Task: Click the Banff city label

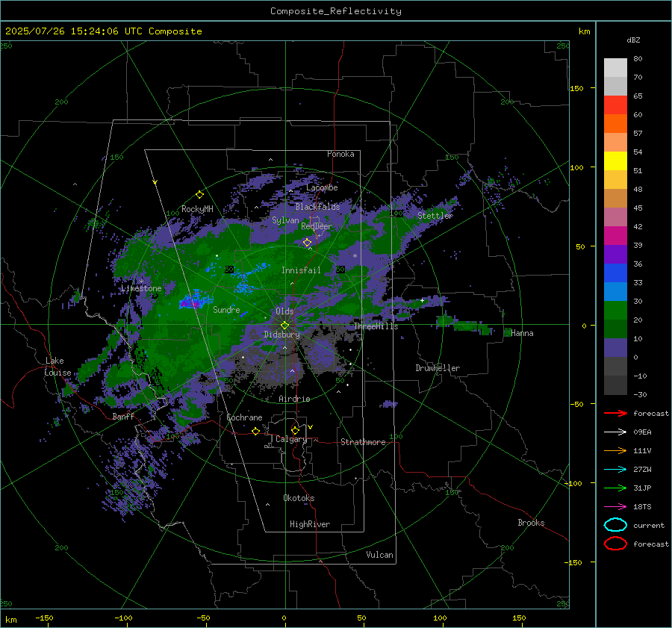Action: coord(123,417)
